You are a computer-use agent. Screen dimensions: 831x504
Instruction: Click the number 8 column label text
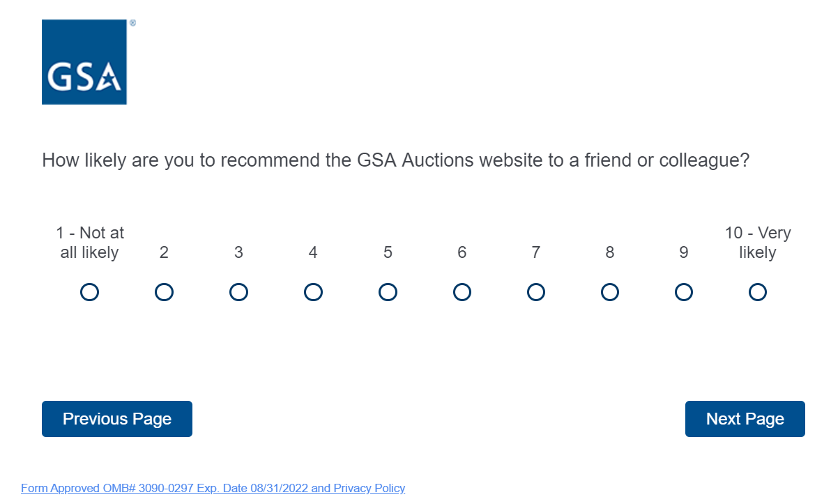[x=609, y=252]
